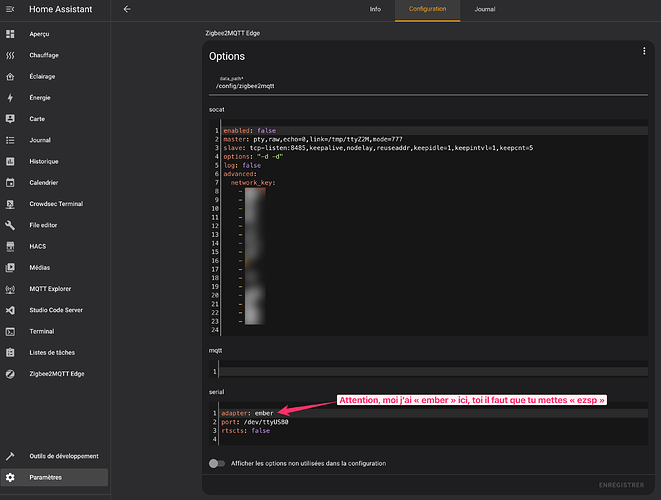Open the Éclairage lightbulb icon
Image resolution: width=661 pixels, height=500 pixels.
tap(10, 76)
